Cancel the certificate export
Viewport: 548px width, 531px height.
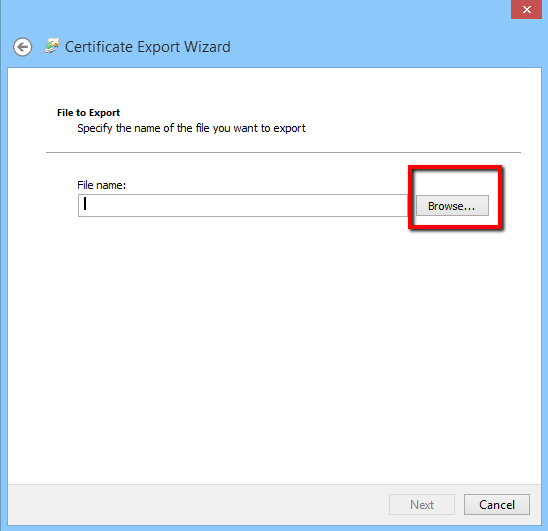point(497,504)
